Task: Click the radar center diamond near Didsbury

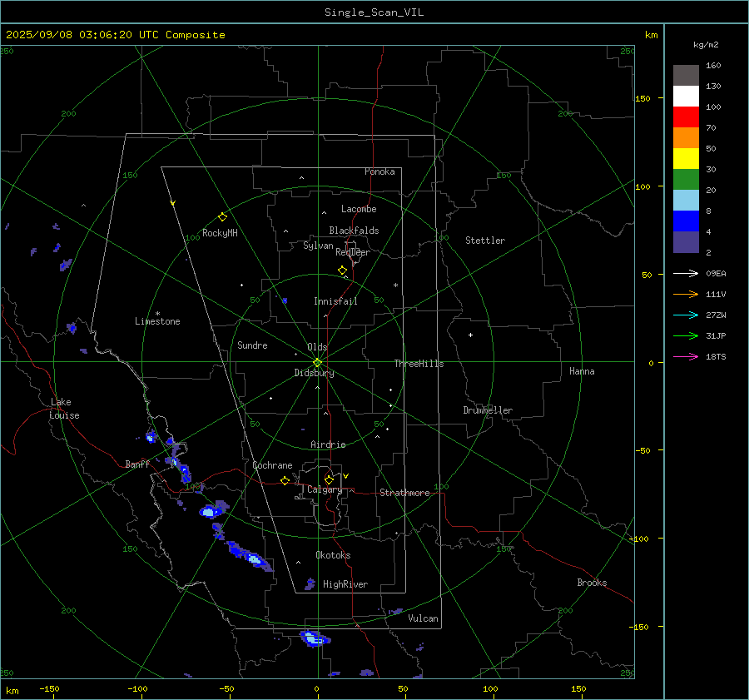Action: point(318,362)
